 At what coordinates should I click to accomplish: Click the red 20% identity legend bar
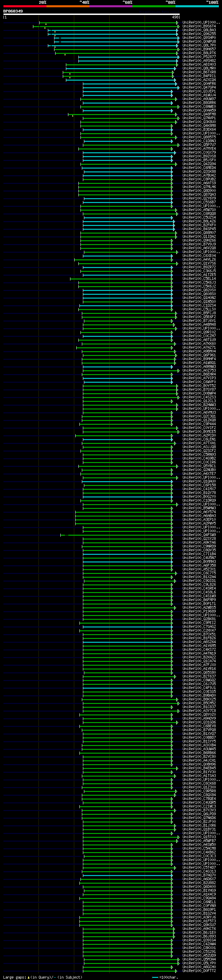coord(25,6)
